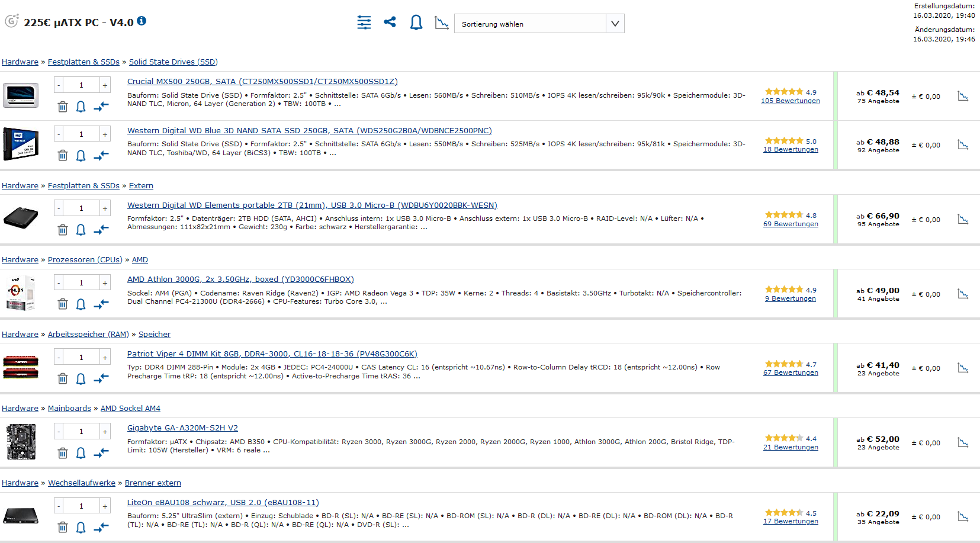Go to Extern breadcrumb under Festplatten
The image size is (980, 543).
coord(141,186)
